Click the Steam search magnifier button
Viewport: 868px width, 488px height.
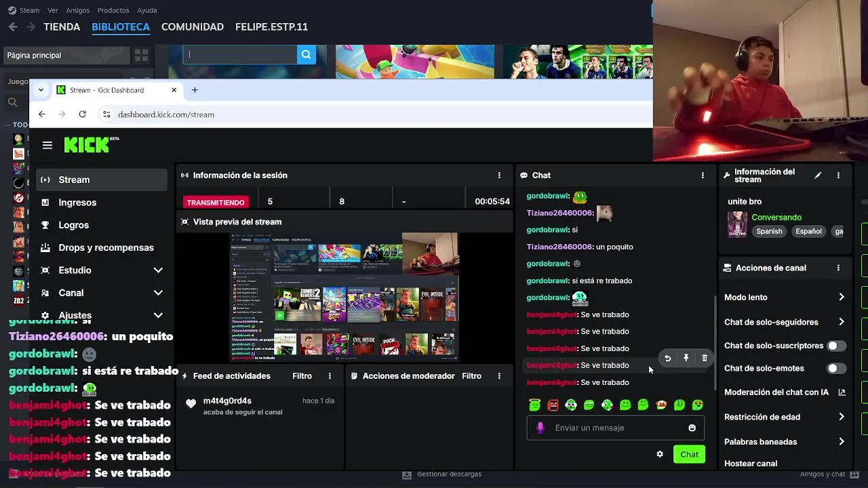pos(306,55)
